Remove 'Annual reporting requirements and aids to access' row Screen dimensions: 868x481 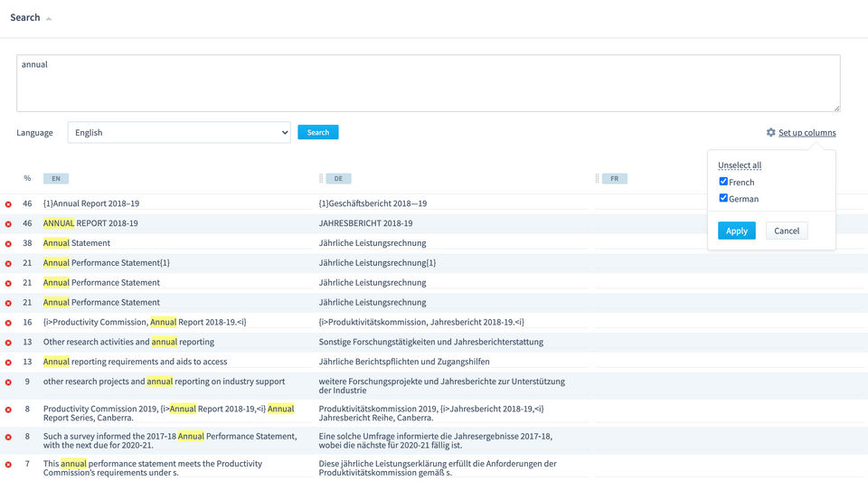(8, 363)
